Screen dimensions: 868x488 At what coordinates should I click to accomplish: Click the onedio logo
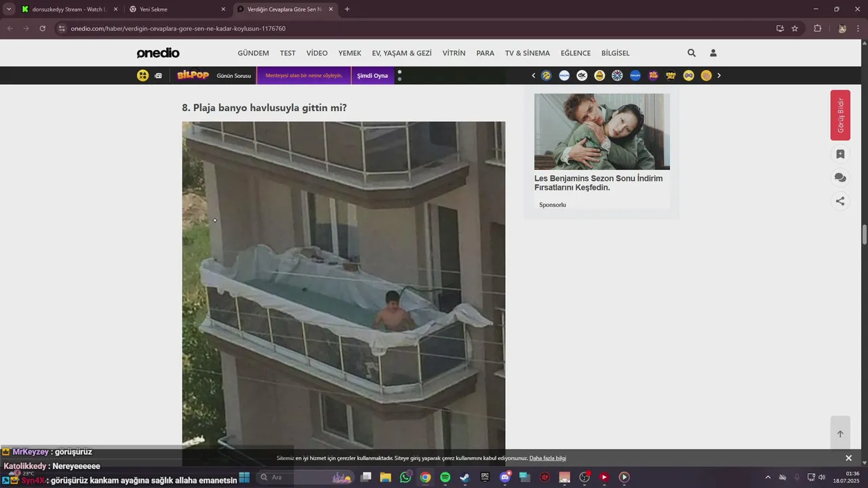158,53
